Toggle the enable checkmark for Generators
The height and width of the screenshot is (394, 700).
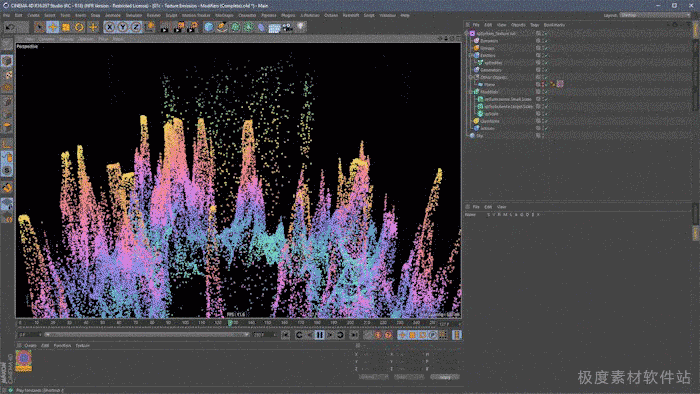pos(546,70)
